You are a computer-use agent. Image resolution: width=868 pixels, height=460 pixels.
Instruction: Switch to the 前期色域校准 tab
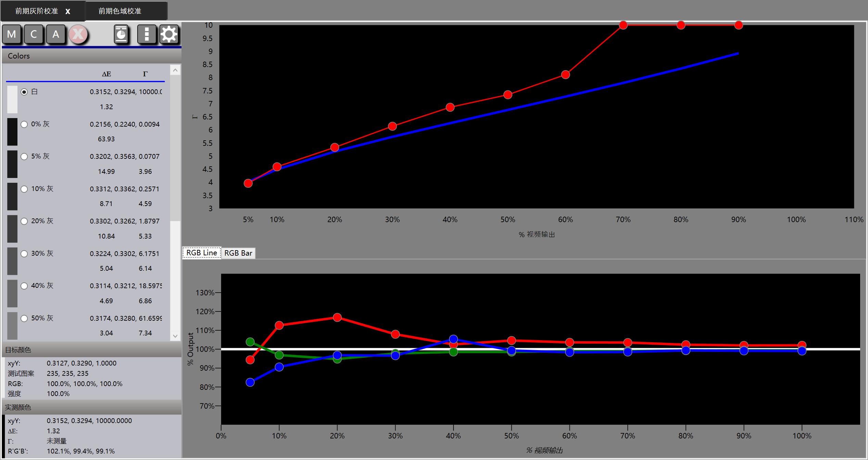pyautogui.click(x=120, y=11)
